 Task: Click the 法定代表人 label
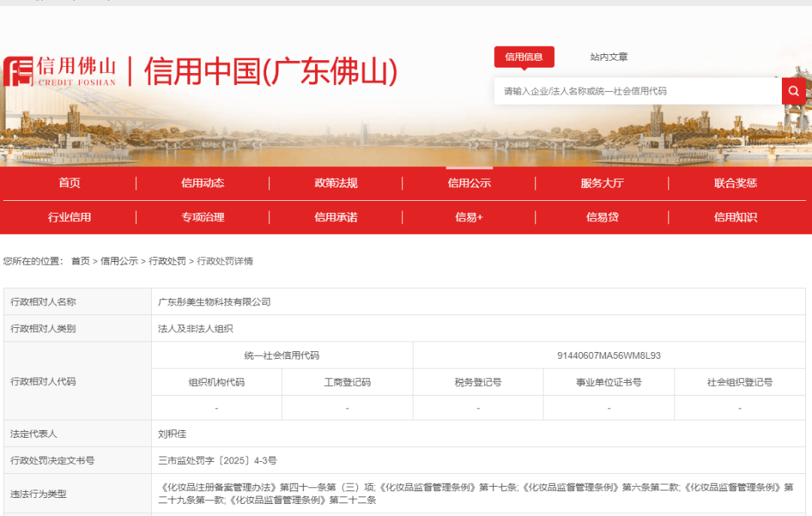34,434
